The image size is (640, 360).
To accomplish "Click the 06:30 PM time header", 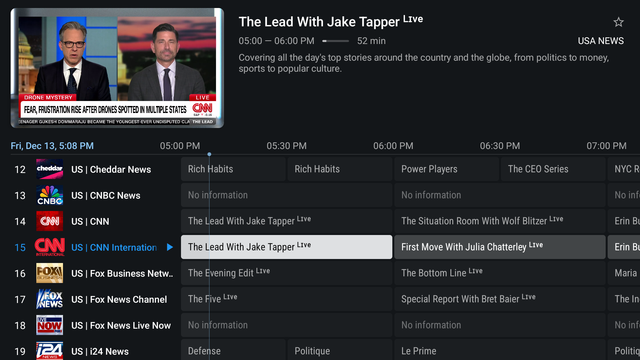I will [500, 146].
